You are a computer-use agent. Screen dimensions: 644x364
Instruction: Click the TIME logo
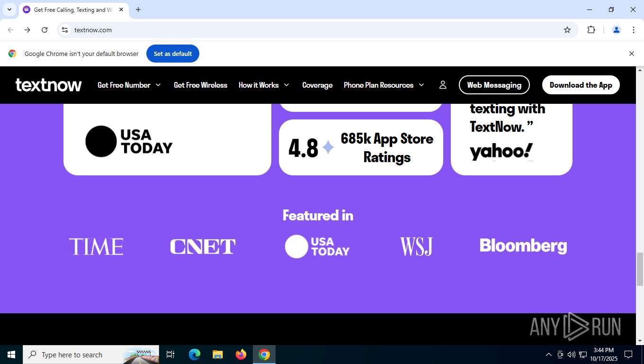[x=96, y=246]
